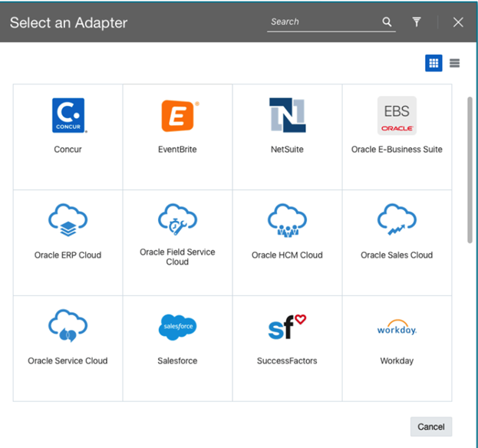Viewport: 478px width, 448px height.
Task: Select the Salesforce cloud logo
Action: 177,328
